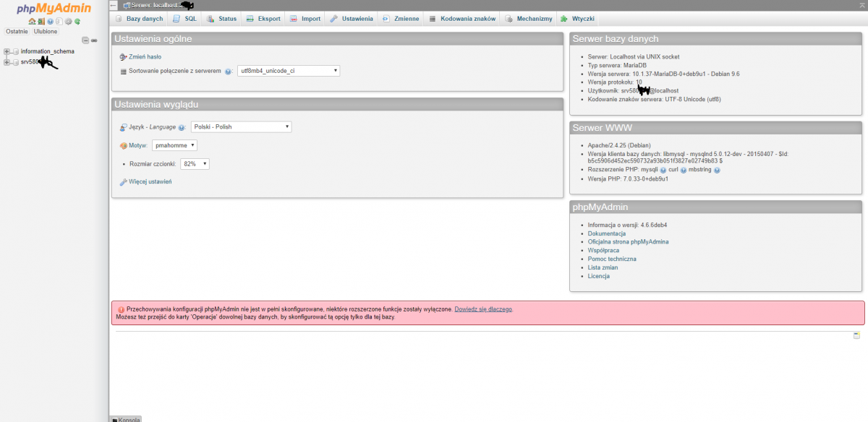Viewport: 868px width, 422px height.
Task: Open the Zmienne tab
Action: tap(401, 19)
